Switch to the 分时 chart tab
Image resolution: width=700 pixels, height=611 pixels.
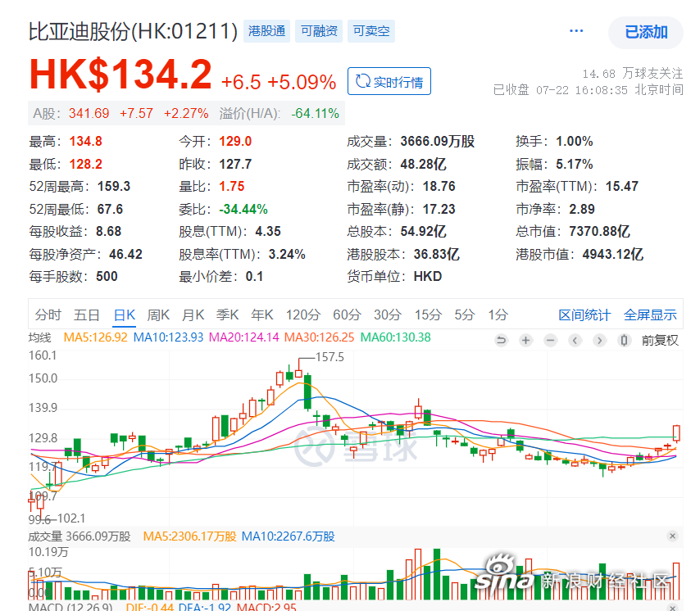pos(48,315)
